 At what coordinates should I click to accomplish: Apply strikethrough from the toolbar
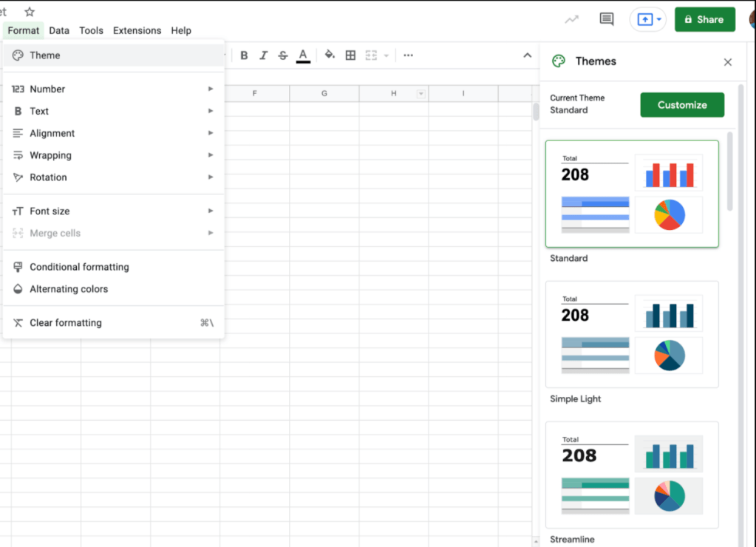coord(283,55)
